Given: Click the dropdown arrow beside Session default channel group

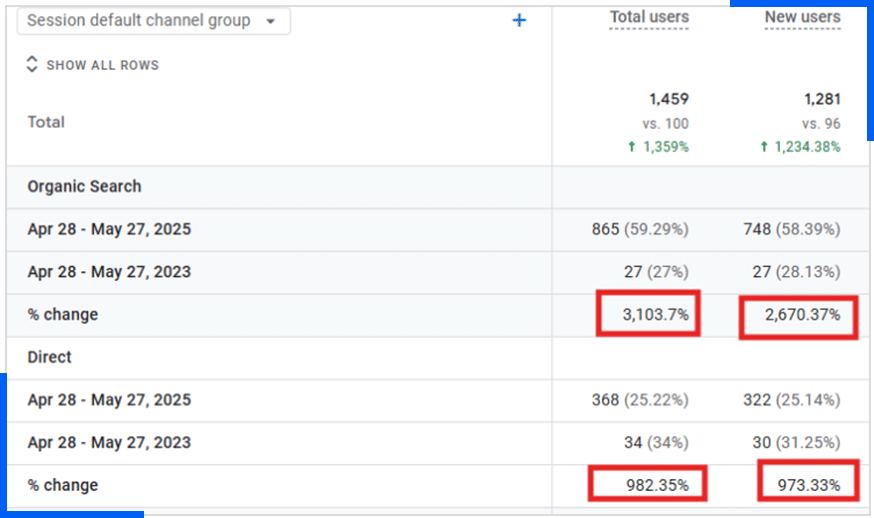Looking at the screenshot, I should [x=270, y=21].
